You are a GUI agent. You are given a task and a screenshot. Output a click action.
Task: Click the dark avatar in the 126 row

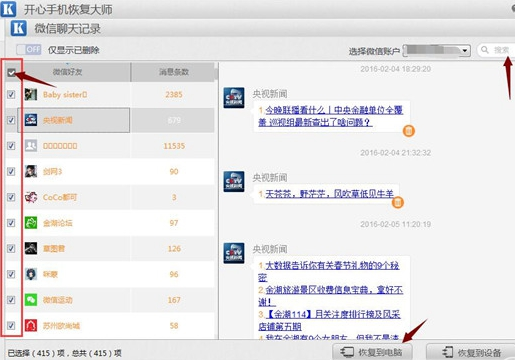[x=31, y=248]
